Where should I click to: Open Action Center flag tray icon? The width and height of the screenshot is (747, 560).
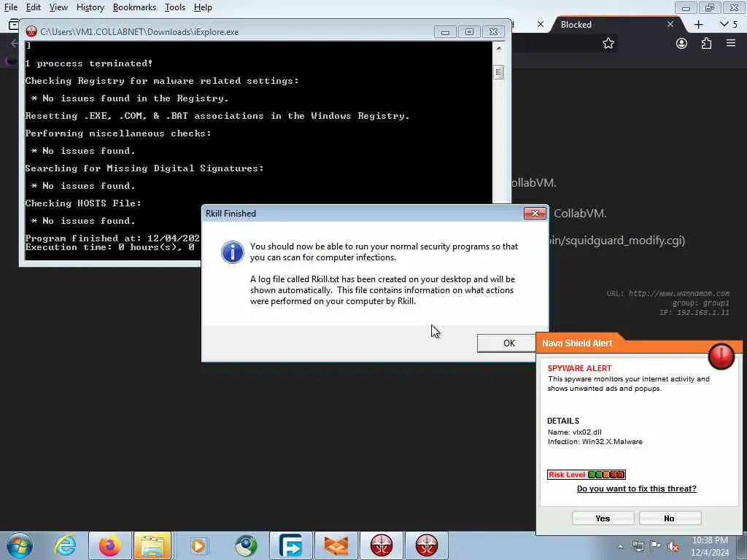click(x=656, y=547)
